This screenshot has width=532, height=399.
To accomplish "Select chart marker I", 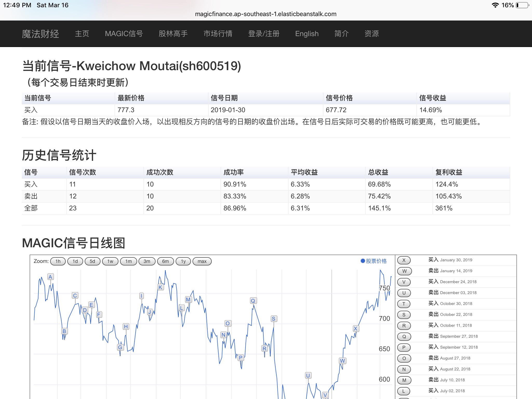I will (141, 296).
